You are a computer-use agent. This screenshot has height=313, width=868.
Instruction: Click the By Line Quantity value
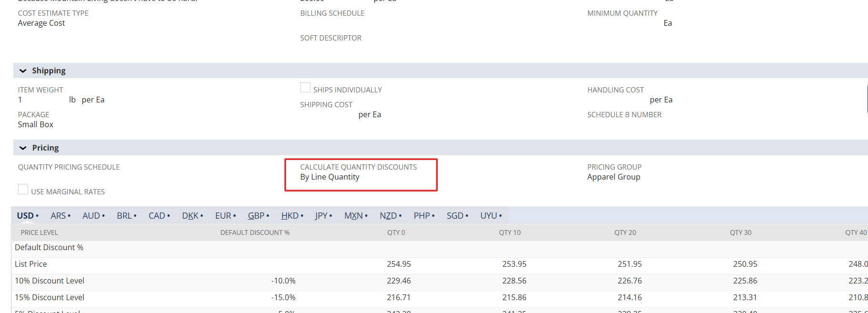tap(330, 177)
